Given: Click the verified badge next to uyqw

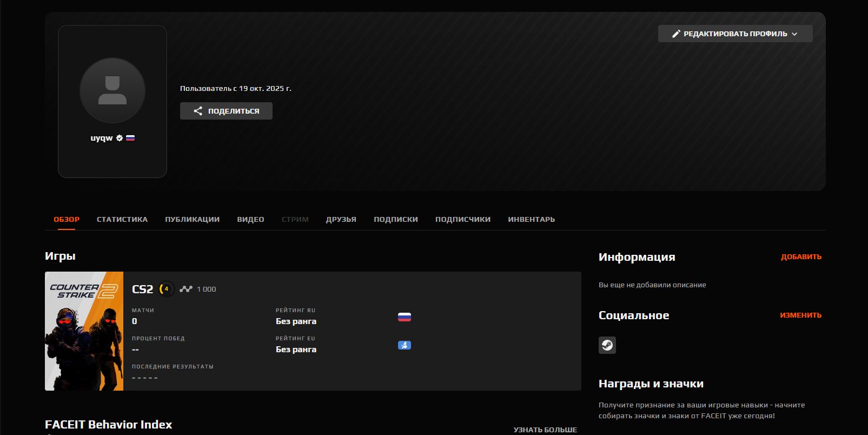Looking at the screenshot, I should [x=120, y=138].
